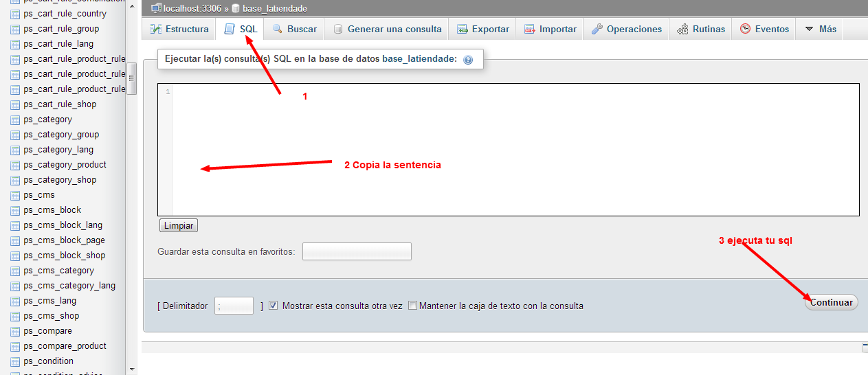
Task: Click the Exportar tab icon
Action: click(463, 30)
